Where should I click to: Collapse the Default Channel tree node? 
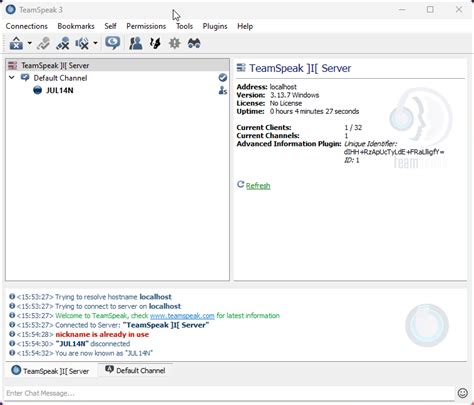click(x=12, y=78)
